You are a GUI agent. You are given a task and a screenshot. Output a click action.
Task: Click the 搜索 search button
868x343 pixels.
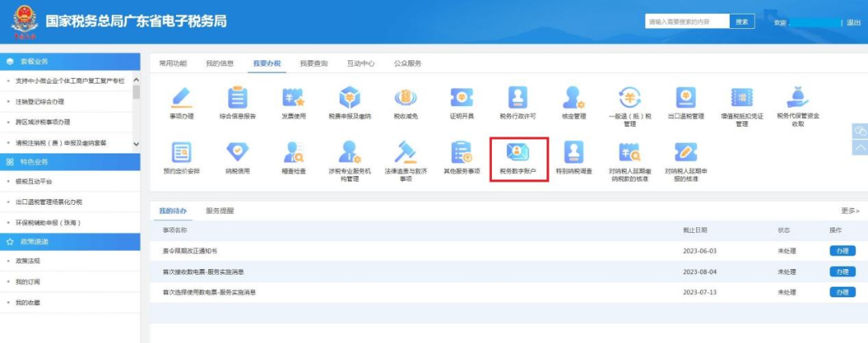tap(742, 22)
